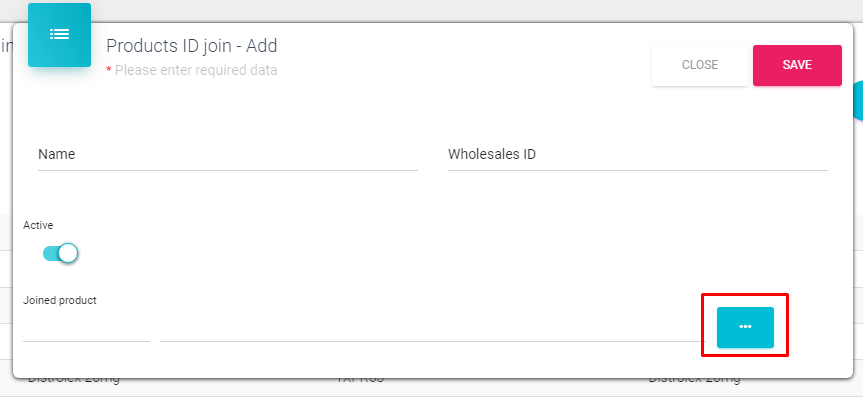Click the red required-field asterisk
The height and width of the screenshot is (403, 863).
coord(109,72)
